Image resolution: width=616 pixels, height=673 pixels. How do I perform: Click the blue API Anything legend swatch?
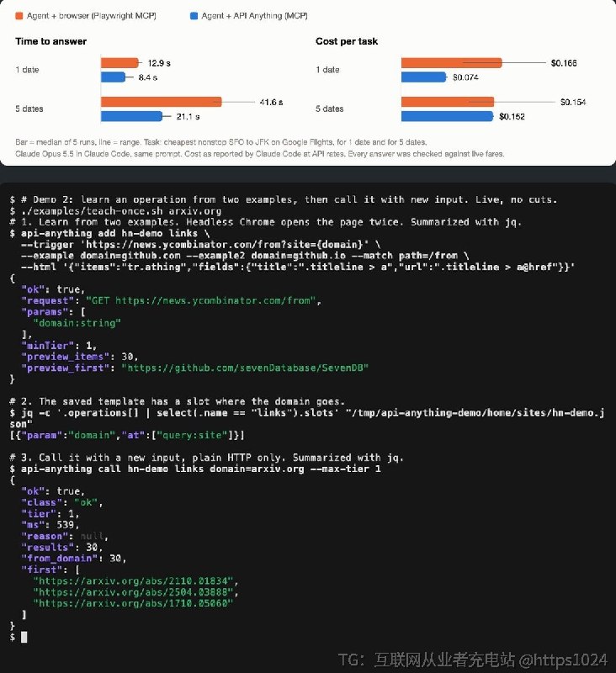tap(194, 16)
